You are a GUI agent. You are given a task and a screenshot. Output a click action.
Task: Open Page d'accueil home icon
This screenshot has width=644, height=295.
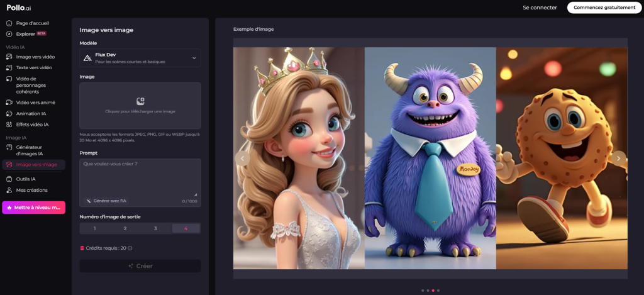pyautogui.click(x=9, y=23)
